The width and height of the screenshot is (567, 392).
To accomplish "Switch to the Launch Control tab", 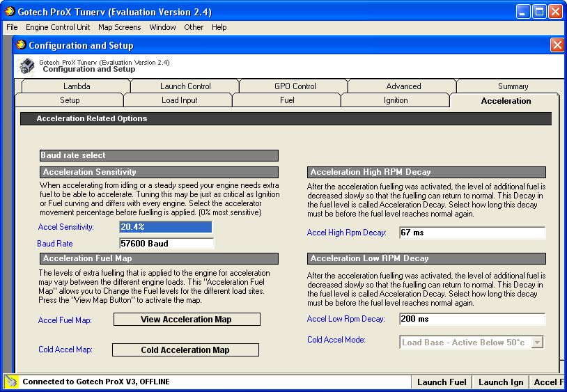I will (x=185, y=86).
